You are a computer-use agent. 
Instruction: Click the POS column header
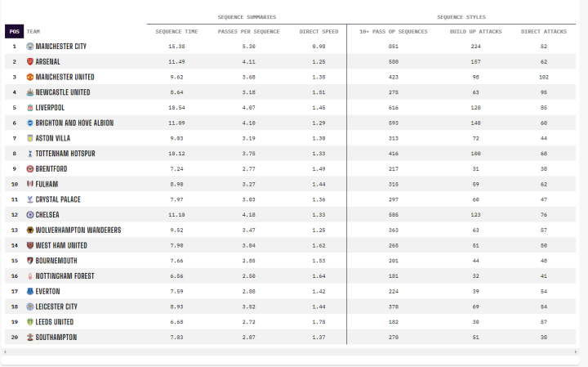tap(14, 32)
